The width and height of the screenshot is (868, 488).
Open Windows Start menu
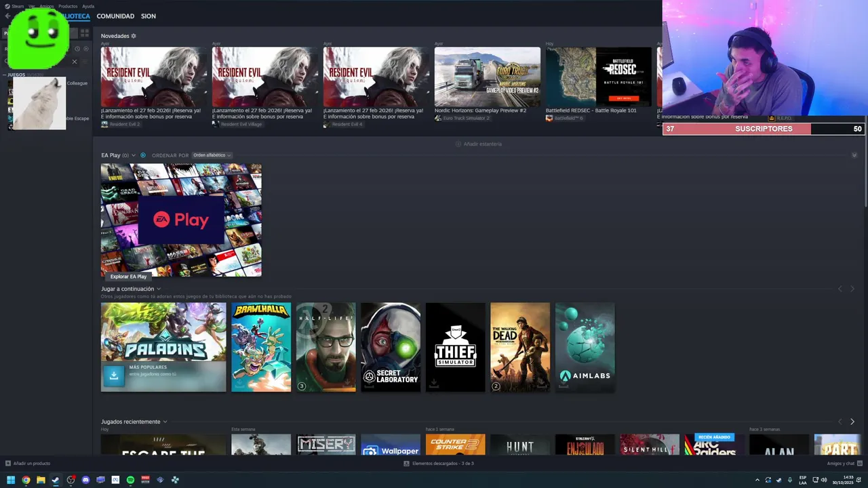point(11,480)
